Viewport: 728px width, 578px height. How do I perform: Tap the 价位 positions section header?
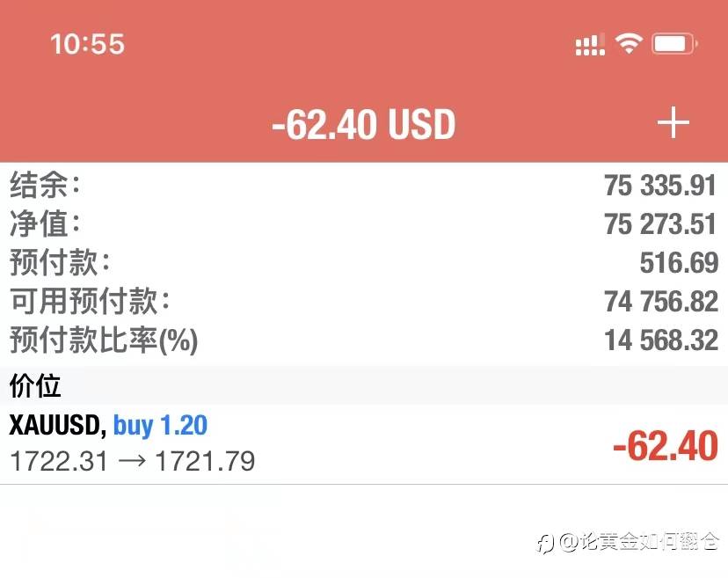pos(35,385)
